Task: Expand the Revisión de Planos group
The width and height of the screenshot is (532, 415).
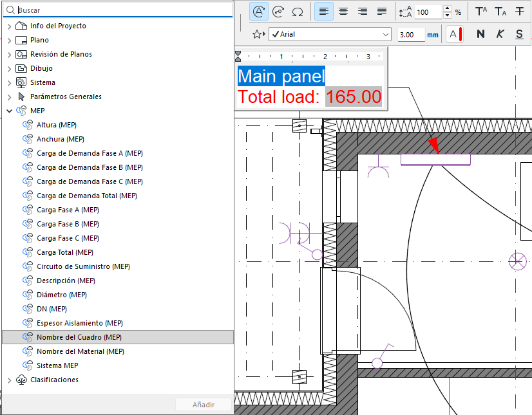Action: point(9,55)
